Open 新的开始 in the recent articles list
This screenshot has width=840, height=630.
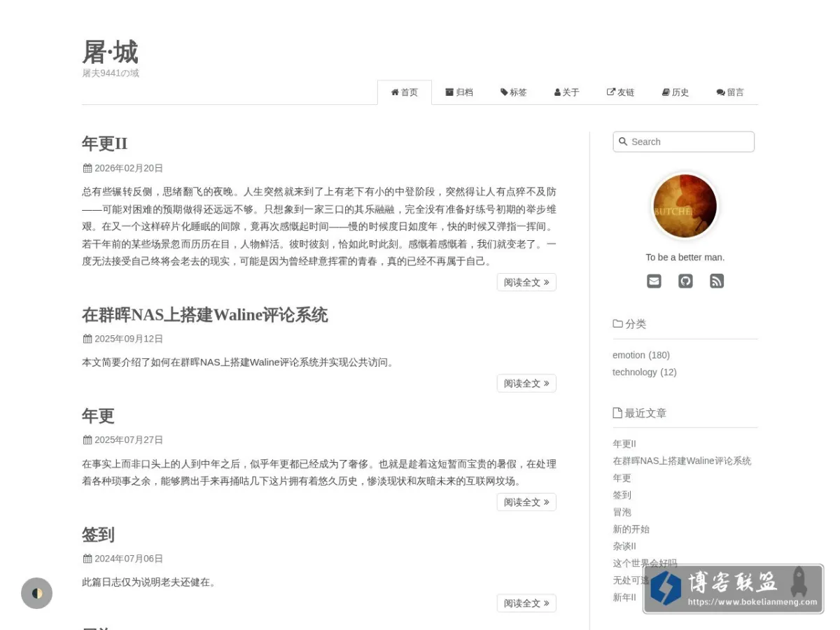(x=631, y=529)
